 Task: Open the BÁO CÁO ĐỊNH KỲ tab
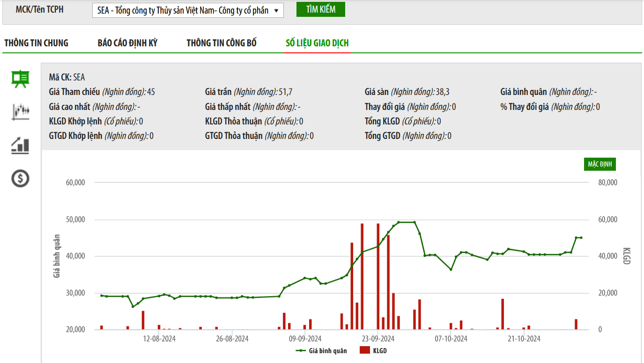click(x=127, y=43)
